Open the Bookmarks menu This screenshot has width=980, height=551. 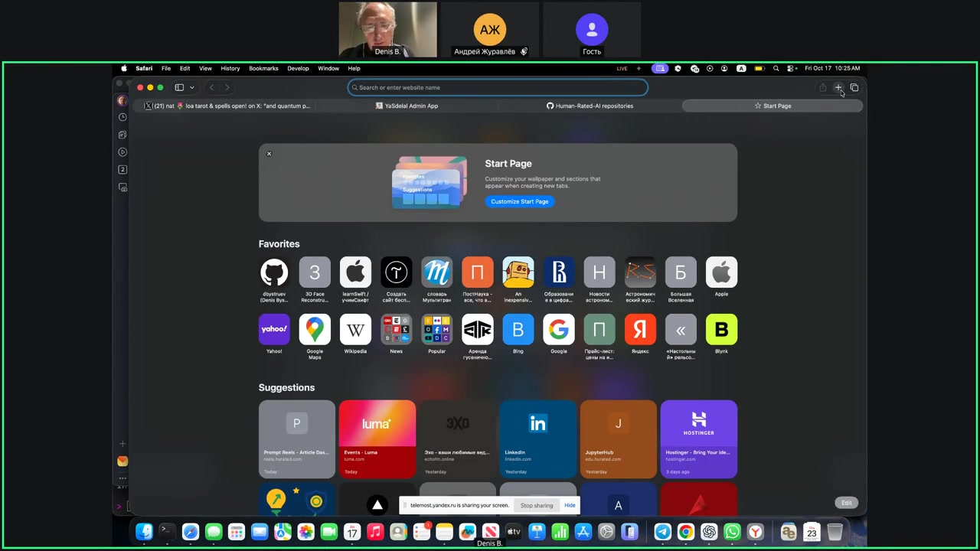point(263,68)
